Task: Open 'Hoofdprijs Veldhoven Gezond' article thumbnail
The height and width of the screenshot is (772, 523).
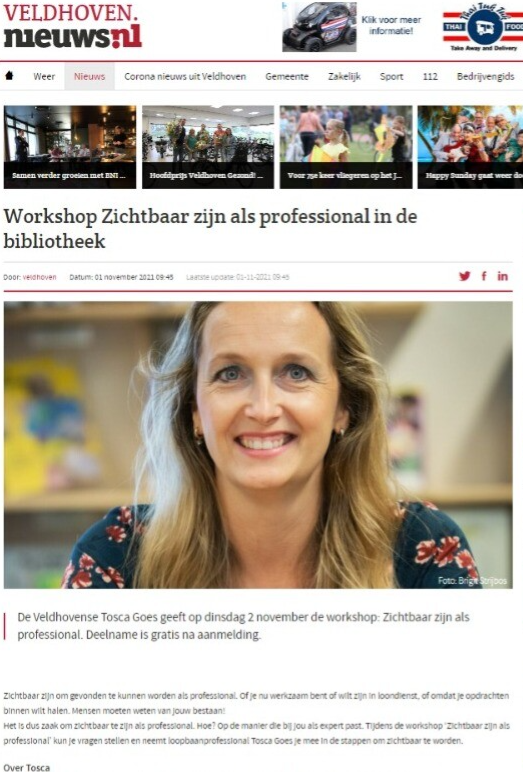Action: click(208, 147)
